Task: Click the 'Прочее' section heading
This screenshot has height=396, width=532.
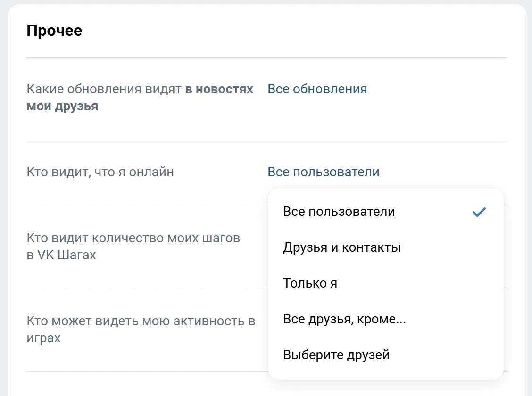Action: (x=54, y=31)
